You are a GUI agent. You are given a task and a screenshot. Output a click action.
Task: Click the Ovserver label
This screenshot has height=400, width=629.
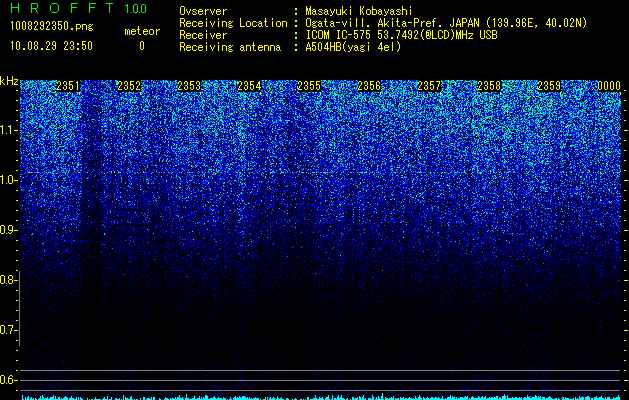pos(203,11)
